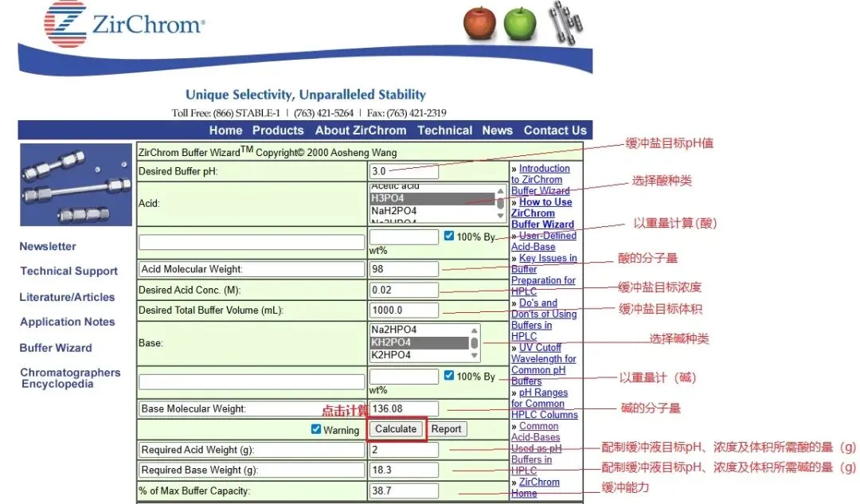This screenshot has height=504, width=860.
Task: Open Chromatographers Encyclopedia sidebar link
Action: pyautogui.click(x=70, y=378)
